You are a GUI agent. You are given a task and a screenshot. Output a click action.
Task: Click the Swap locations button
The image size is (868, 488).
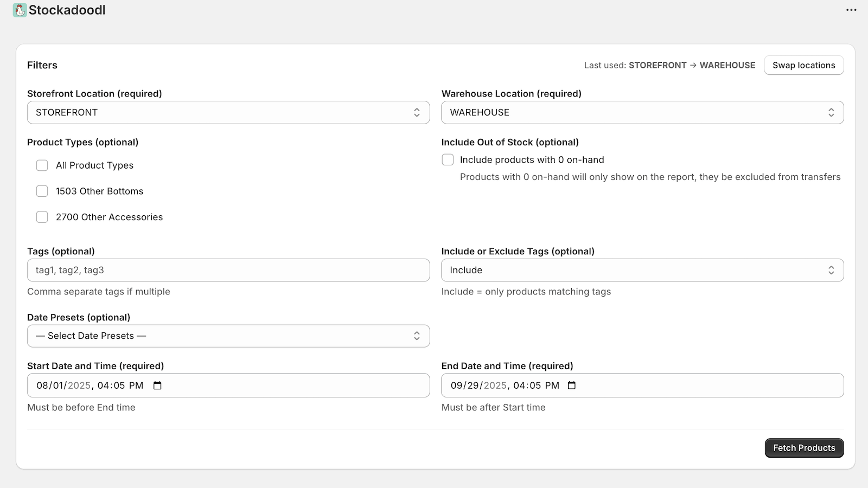coord(803,65)
